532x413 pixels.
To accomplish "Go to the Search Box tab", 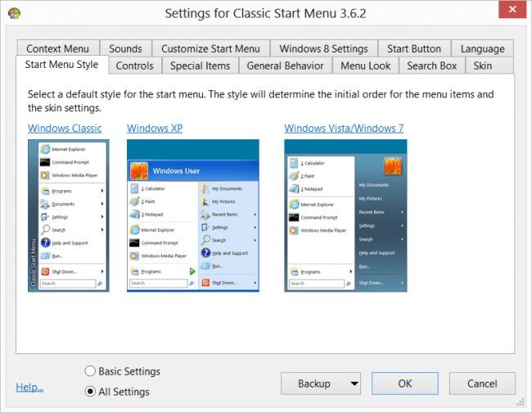I will click(431, 66).
